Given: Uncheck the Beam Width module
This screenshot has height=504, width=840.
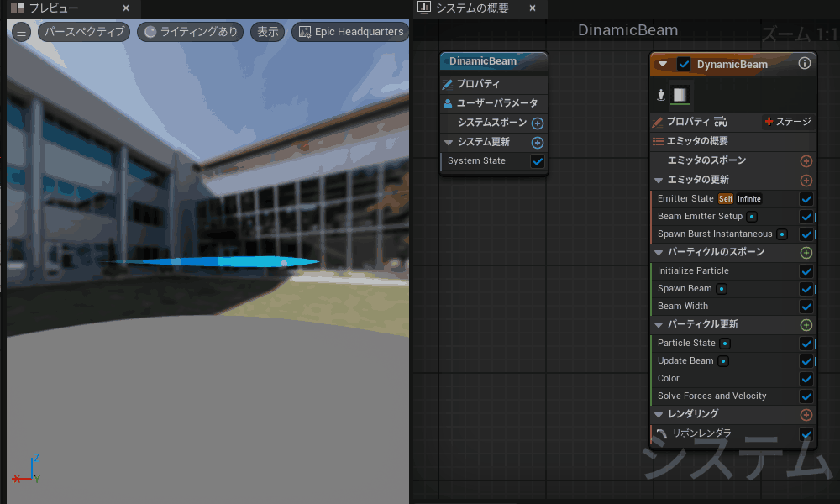Looking at the screenshot, I should (806, 306).
